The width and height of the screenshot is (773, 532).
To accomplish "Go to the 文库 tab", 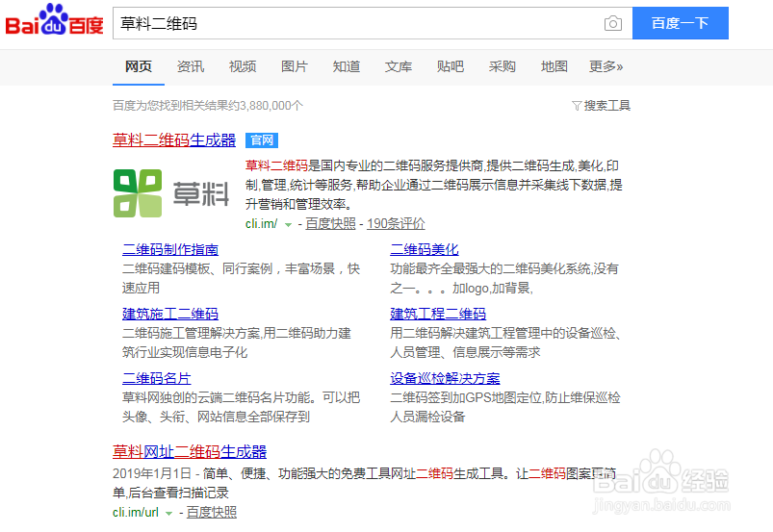I will (399, 66).
